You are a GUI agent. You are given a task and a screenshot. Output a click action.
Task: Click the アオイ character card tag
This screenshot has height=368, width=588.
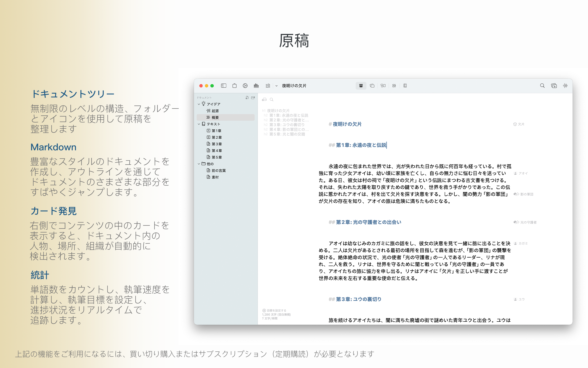click(520, 174)
